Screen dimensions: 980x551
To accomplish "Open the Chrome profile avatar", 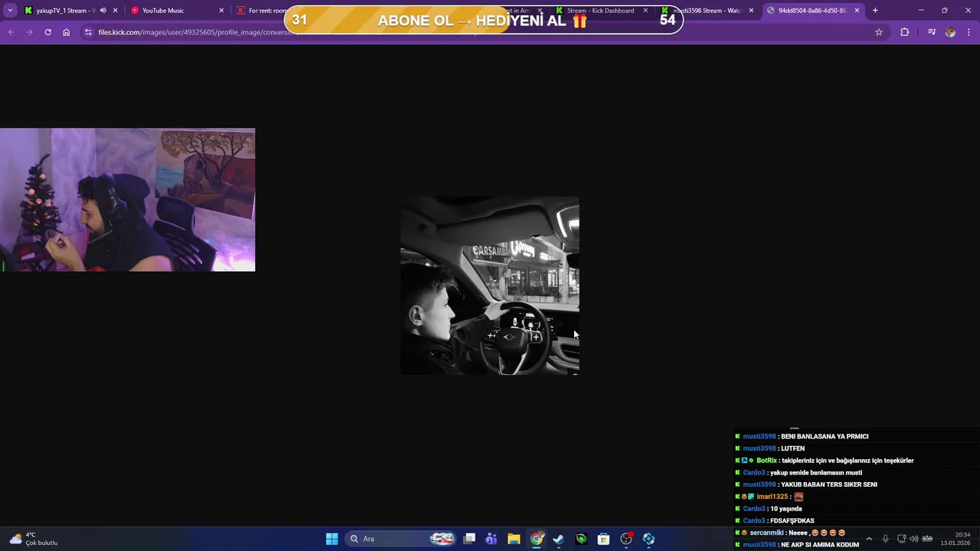I will pos(950,32).
